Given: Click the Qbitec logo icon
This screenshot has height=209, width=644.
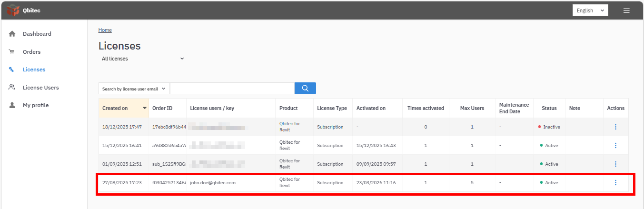Looking at the screenshot, I should (13, 10).
